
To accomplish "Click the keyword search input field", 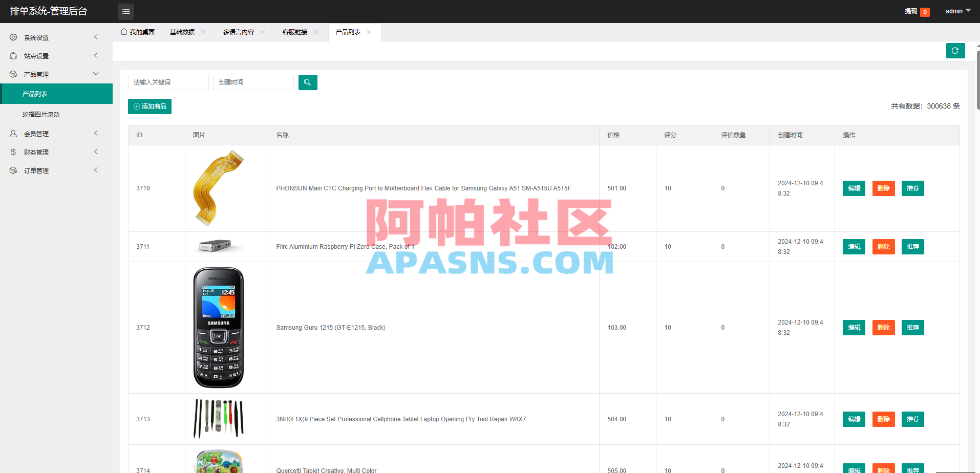I will tap(168, 82).
